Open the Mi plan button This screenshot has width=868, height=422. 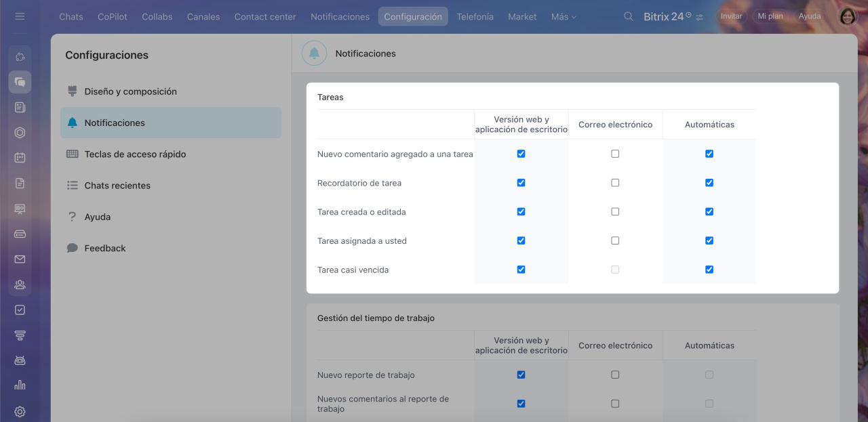771,16
